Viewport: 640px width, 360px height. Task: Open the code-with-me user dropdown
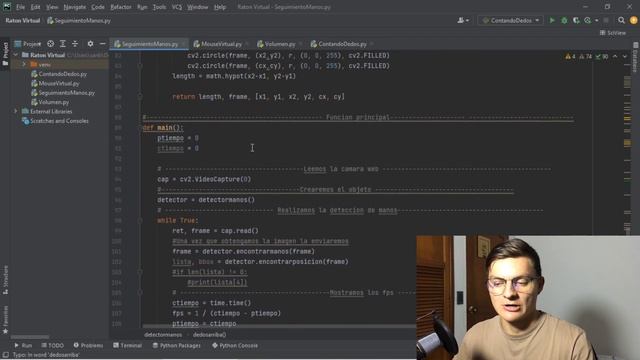463,20
